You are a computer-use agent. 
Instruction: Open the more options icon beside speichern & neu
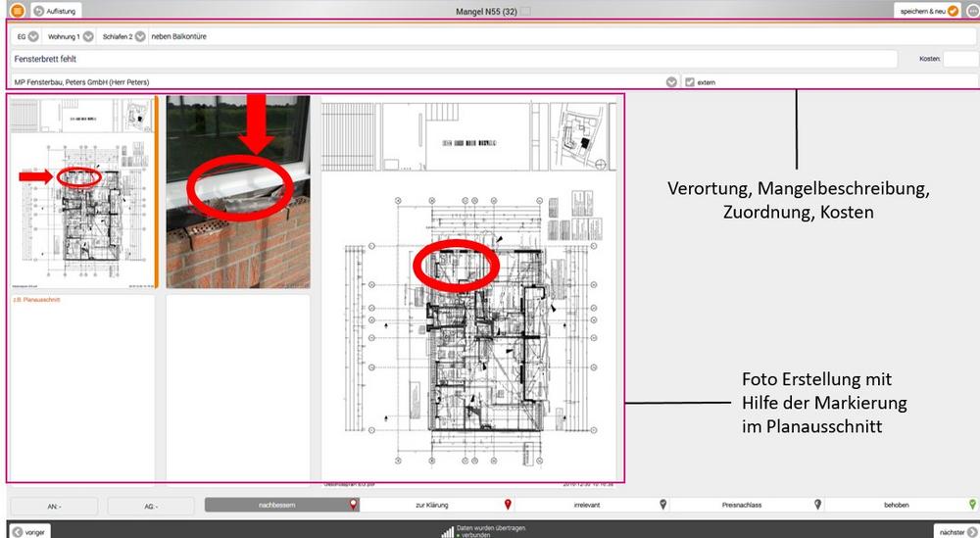coord(972,11)
